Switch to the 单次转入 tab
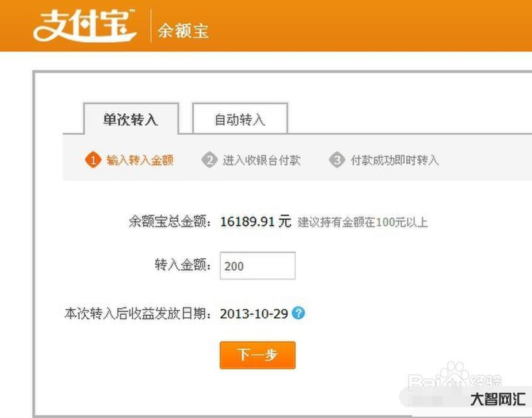This screenshot has width=532, height=418. point(131,119)
